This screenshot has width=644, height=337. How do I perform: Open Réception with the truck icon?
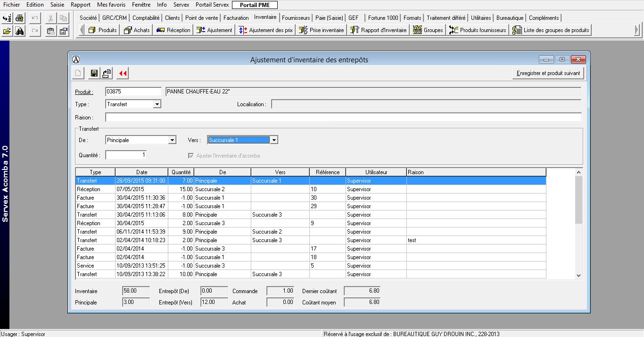click(x=173, y=30)
